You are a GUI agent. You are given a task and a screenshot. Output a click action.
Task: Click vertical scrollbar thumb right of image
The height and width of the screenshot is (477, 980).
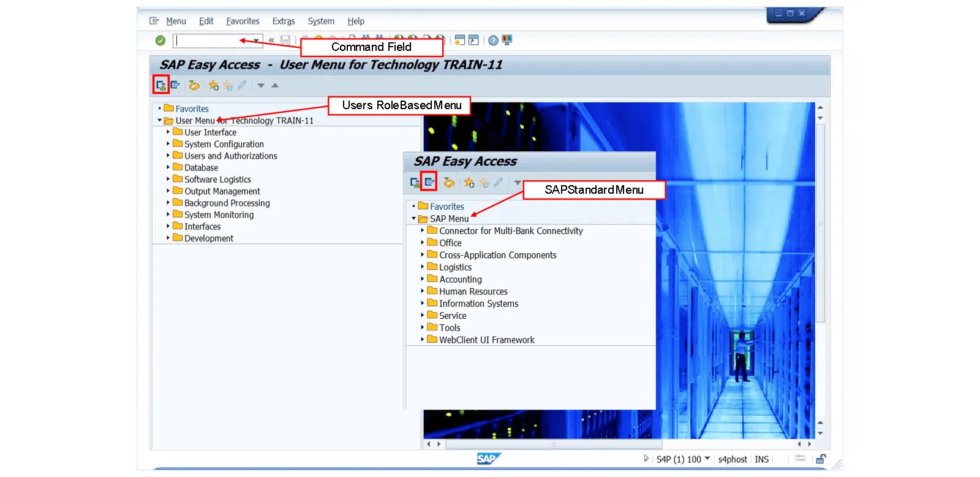tap(821, 223)
